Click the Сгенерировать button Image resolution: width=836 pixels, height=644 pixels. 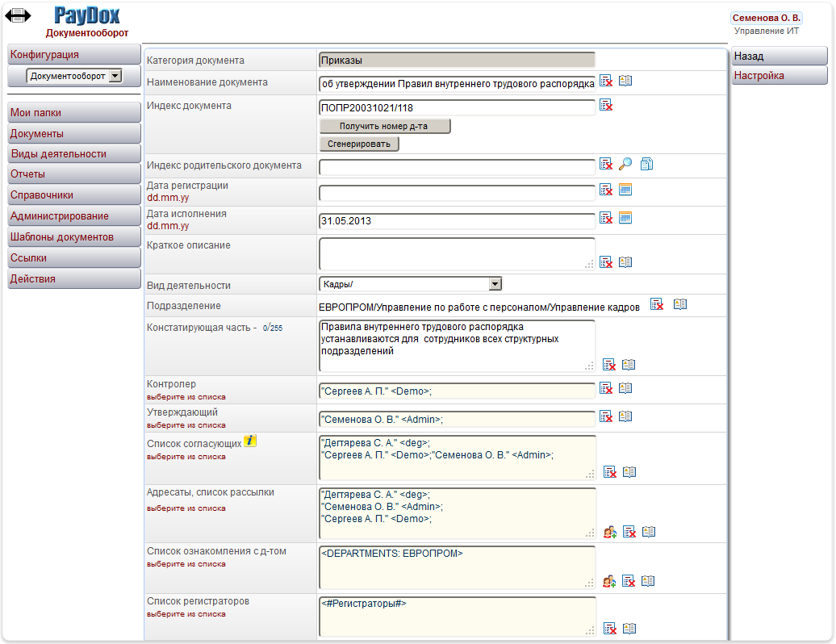(359, 144)
